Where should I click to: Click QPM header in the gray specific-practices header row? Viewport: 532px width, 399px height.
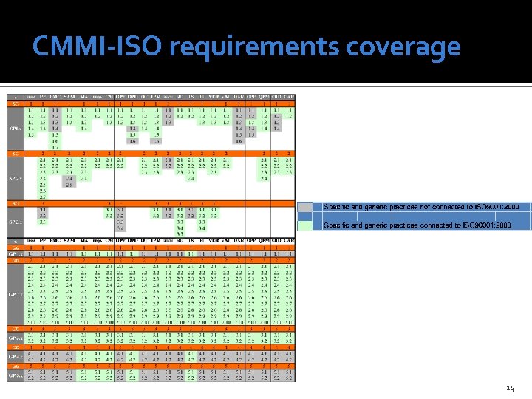click(x=264, y=97)
